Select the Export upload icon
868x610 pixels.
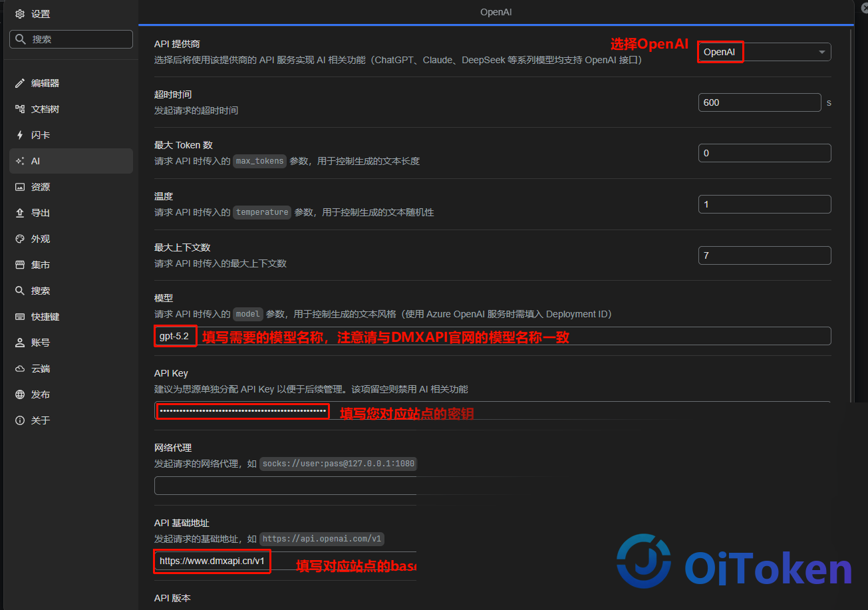[20, 213]
